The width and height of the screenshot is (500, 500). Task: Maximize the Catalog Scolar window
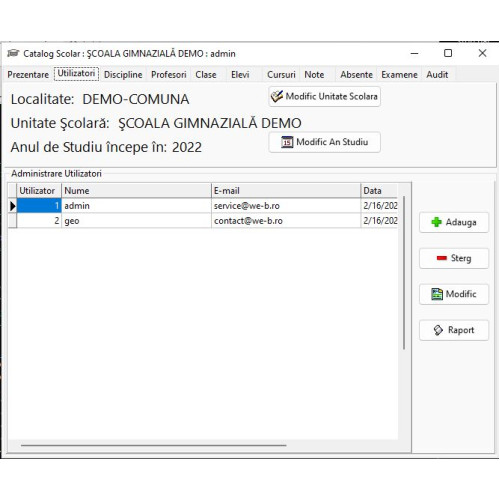pyautogui.click(x=448, y=53)
